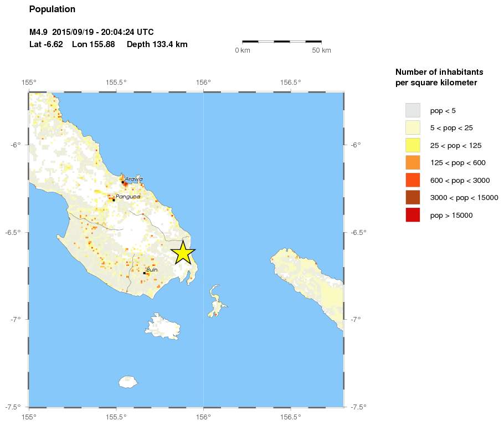Choose the orange '125 < pop < 600' swatch

click(413, 163)
